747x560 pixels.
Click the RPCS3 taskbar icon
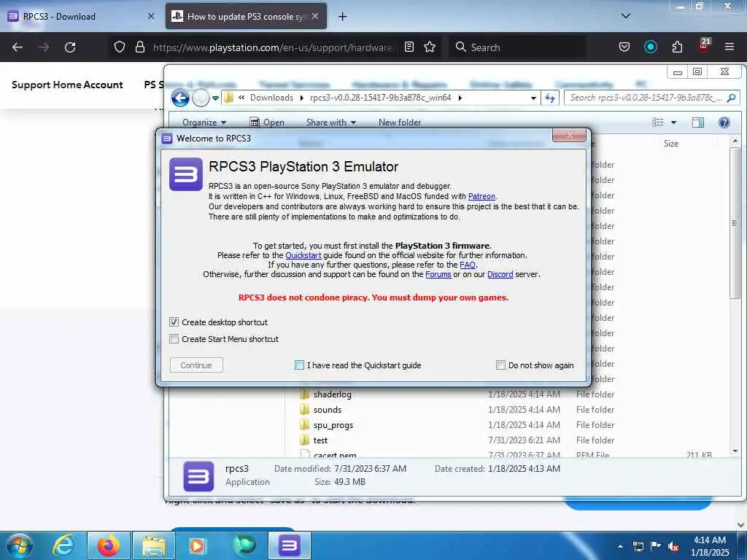tap(289, 545)
